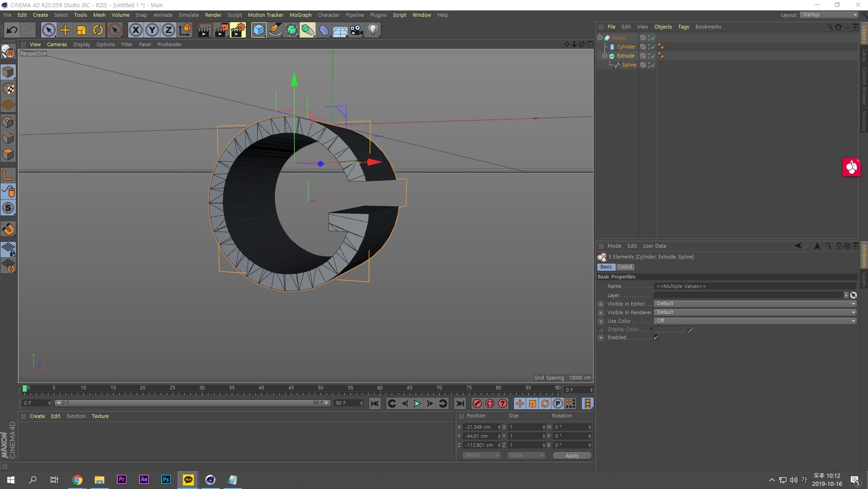Toggle Extrude visibility dots

pyautogui.click(x=649, y=56)
